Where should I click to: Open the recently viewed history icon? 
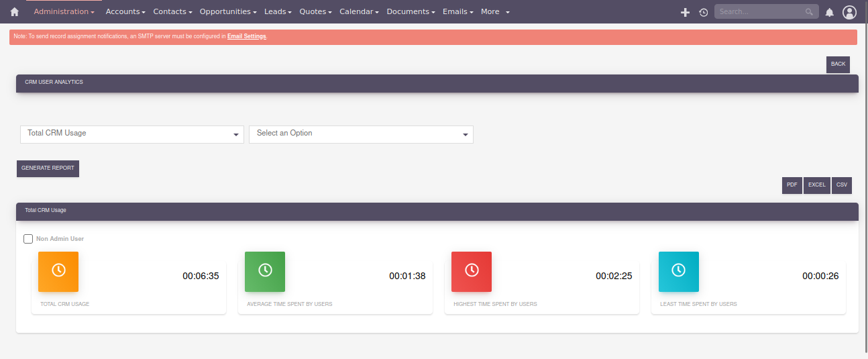tap(703, 12)
